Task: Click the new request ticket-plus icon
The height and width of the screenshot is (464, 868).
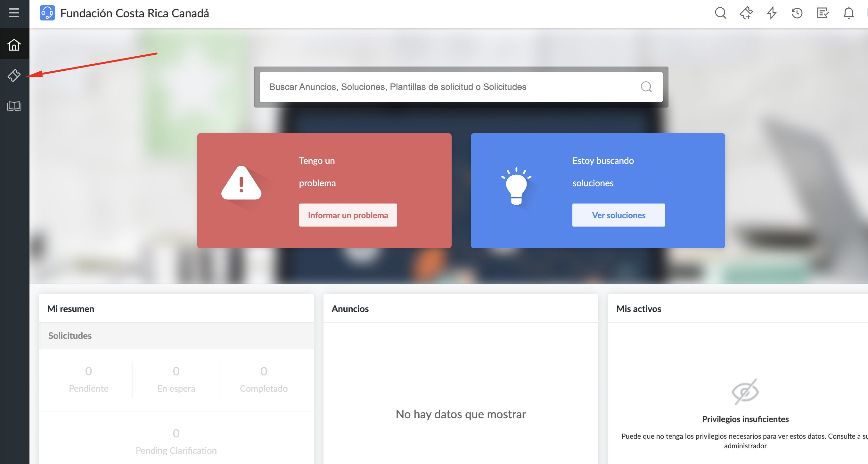Action: pos(746,13)
